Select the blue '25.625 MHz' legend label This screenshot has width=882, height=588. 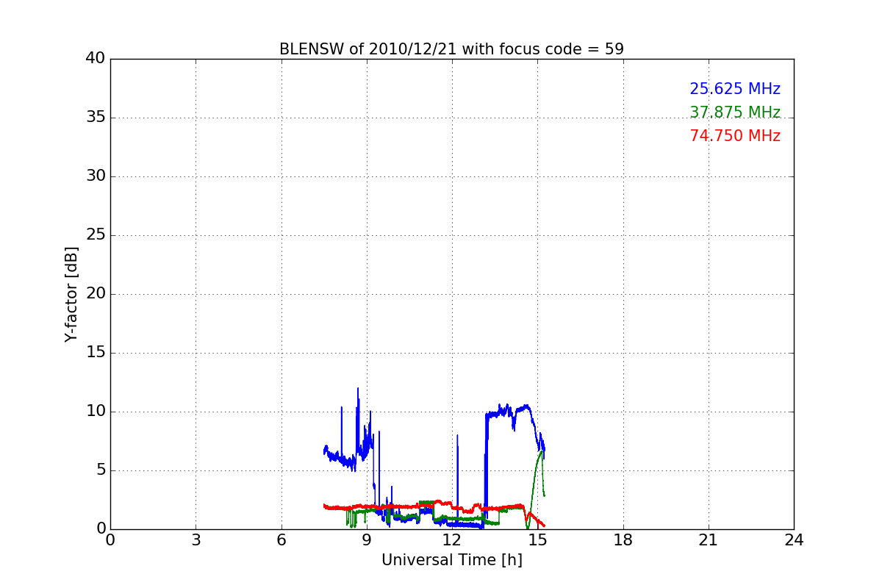[735, 89]
